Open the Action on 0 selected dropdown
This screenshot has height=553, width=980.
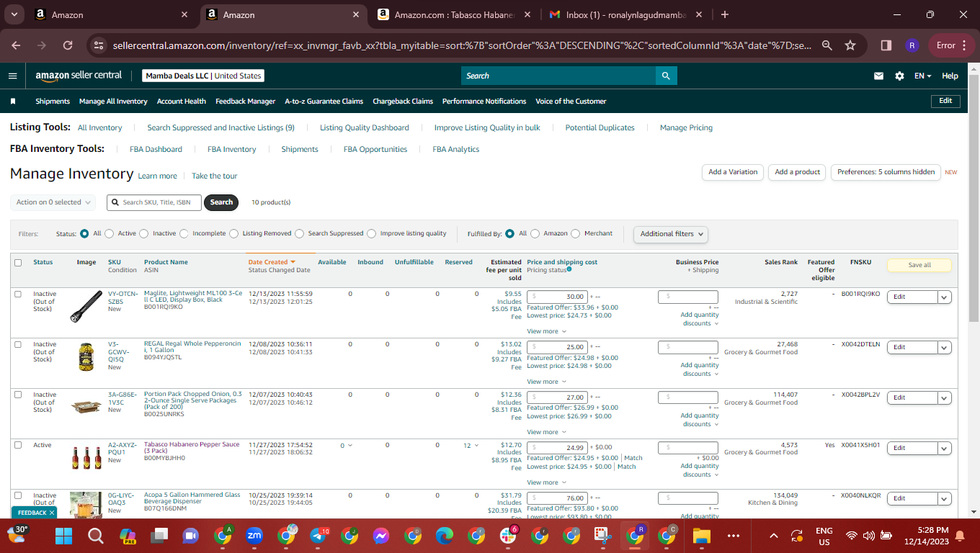pos(53,202)
